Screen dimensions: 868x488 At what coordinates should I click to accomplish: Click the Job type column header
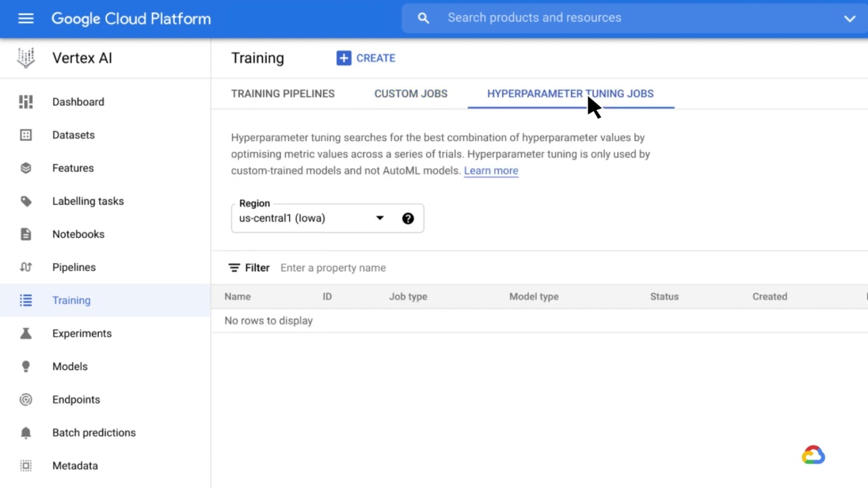(x=408, y=297)
